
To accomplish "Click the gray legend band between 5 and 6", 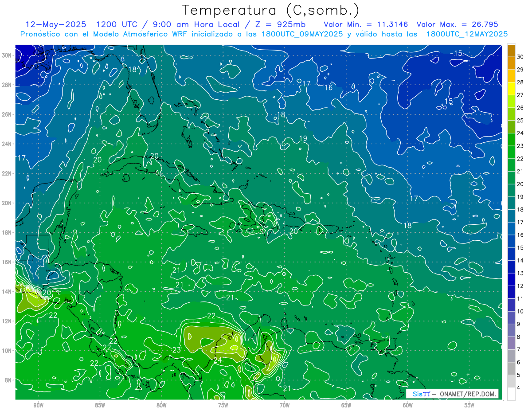I will pyautogui.click(x=511, y=368).
